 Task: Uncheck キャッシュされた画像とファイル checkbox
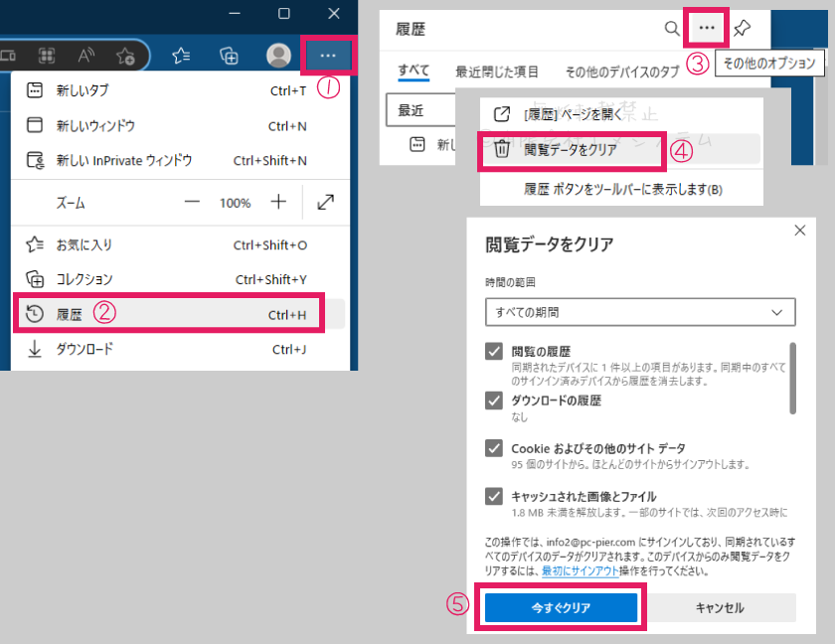click(x=494, y=496)
